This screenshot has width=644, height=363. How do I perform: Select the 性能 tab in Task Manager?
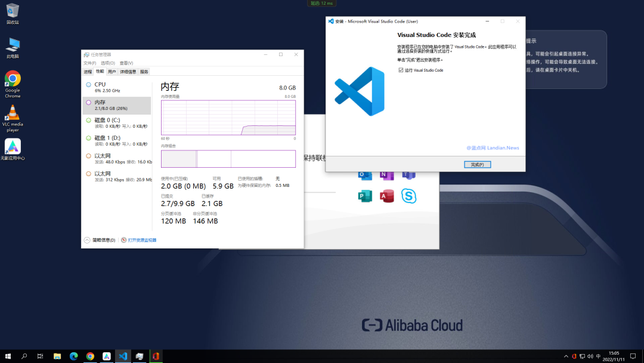pos(100,71)
